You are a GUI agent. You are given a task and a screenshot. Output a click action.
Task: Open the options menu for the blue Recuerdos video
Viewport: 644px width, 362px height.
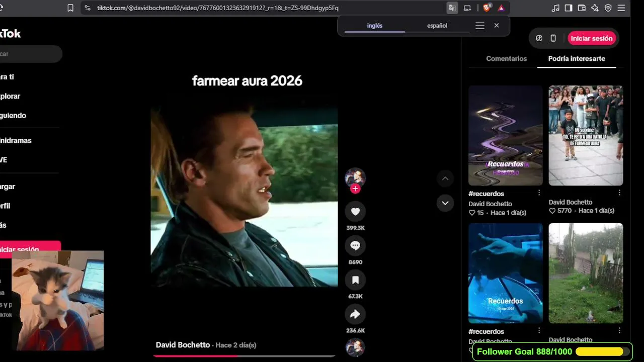click(539, 331)
